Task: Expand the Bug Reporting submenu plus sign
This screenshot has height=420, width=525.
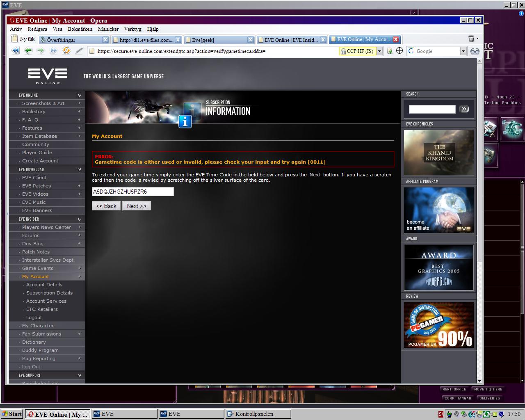Action: coord(79,358)
